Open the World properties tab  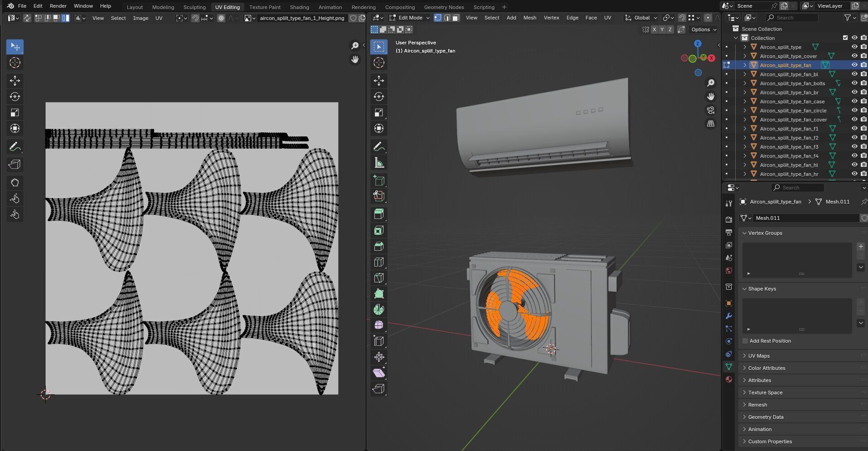pos(729,271)
